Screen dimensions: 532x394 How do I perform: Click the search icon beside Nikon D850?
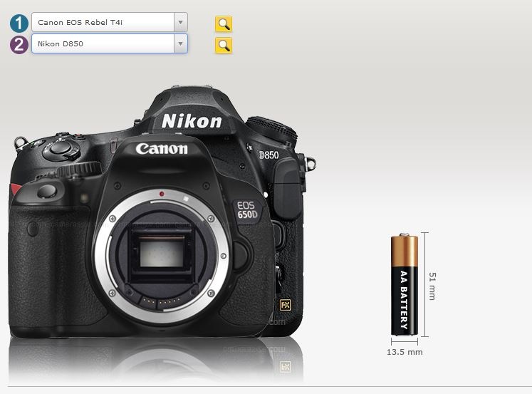point(224,45)
